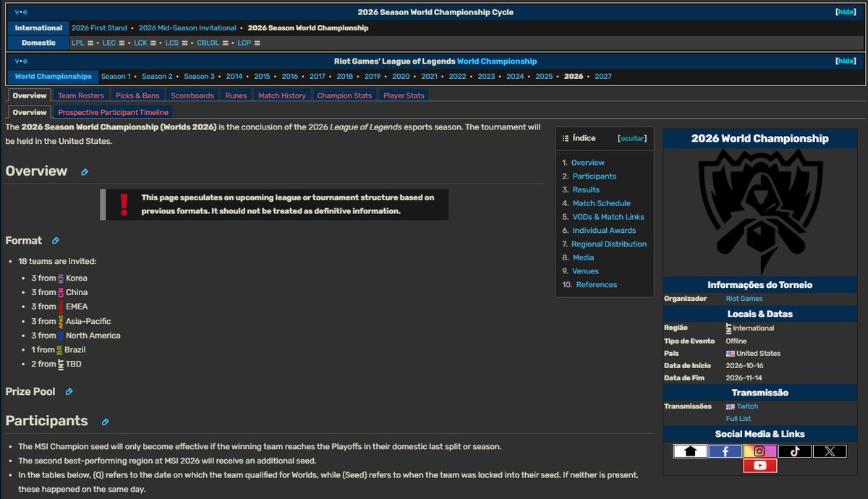Open the TikTok social link

pyautogui.click(x=795, y=451)
